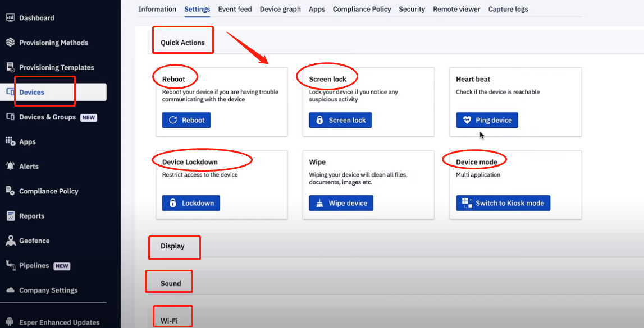Viewport: 644px width, 328px height.
Task: Click the Company Settings cloud icon
Action: tap(10, 290)
